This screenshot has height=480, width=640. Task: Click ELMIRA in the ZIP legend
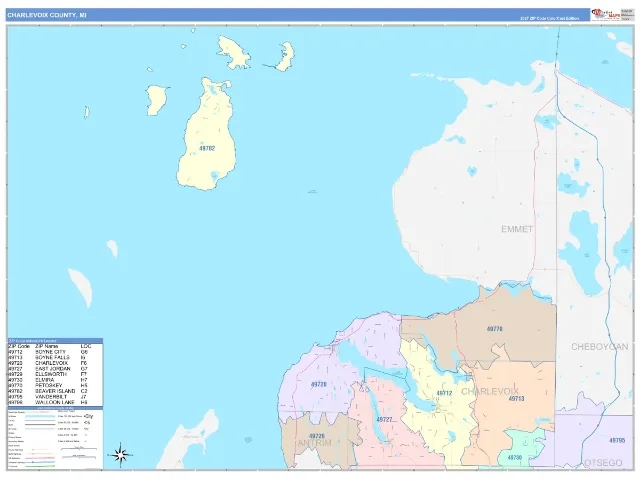click(x=44, y=380)
